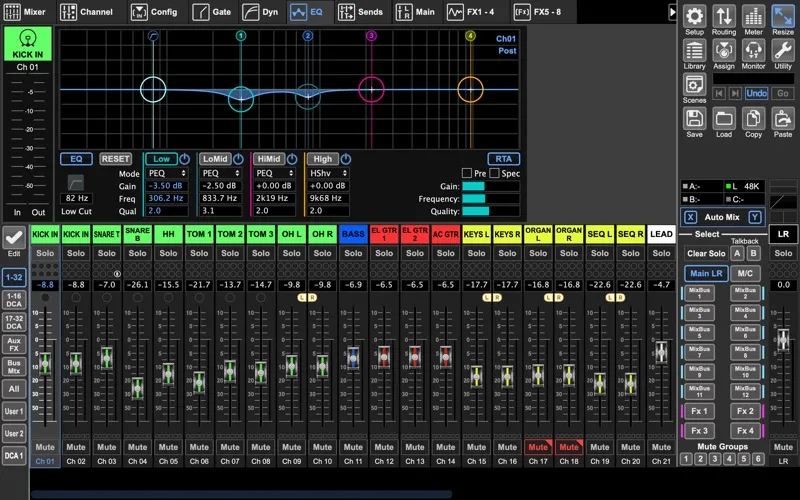This screenshot has width=800, height=500.
Task: Click the previous scene skip-back icon
Action: tap(719, 93)
